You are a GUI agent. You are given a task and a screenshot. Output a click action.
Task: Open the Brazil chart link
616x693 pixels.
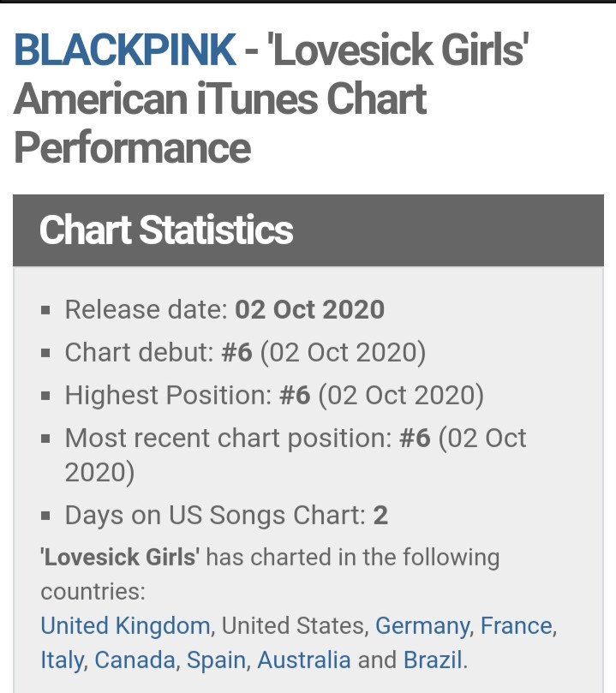(433, 660)
